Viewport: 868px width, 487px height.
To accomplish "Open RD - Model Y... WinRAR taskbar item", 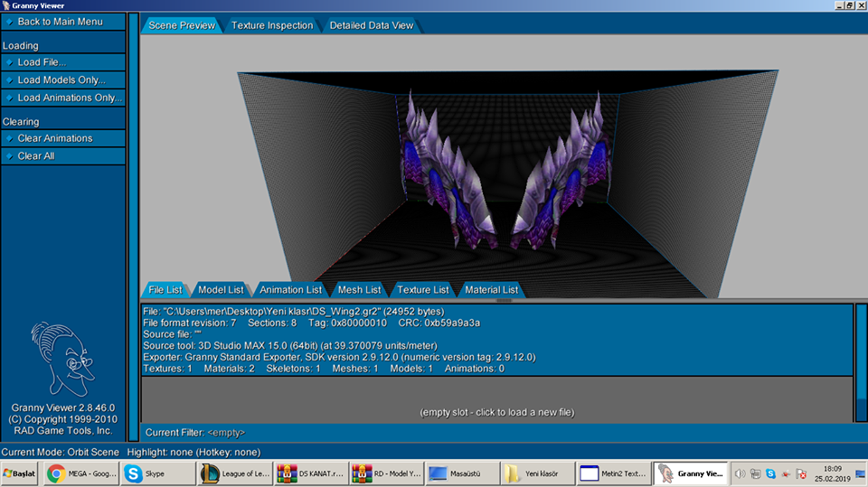I will [x=387, y=473].
